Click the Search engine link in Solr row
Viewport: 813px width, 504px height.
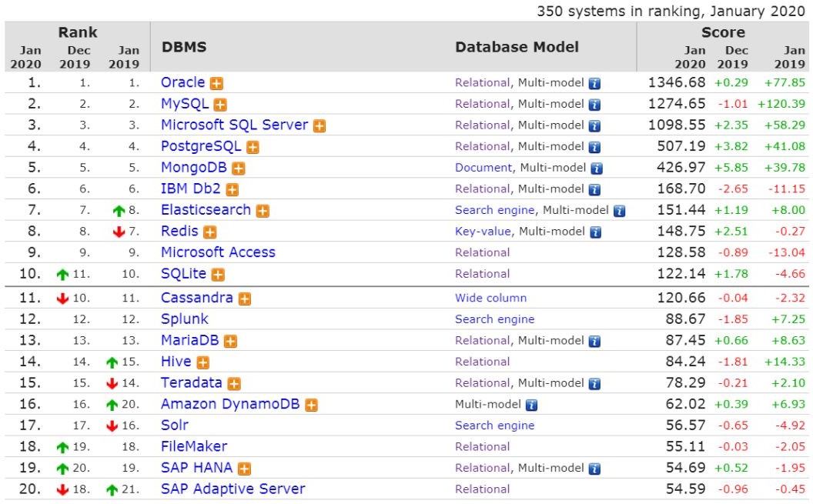tap(494, 426)
